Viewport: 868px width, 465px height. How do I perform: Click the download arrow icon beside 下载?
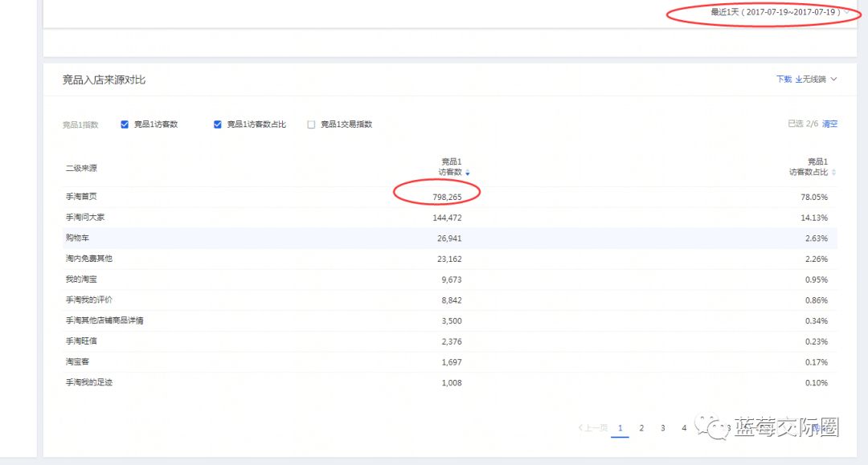pyautogui.click(x=798, y=80)
